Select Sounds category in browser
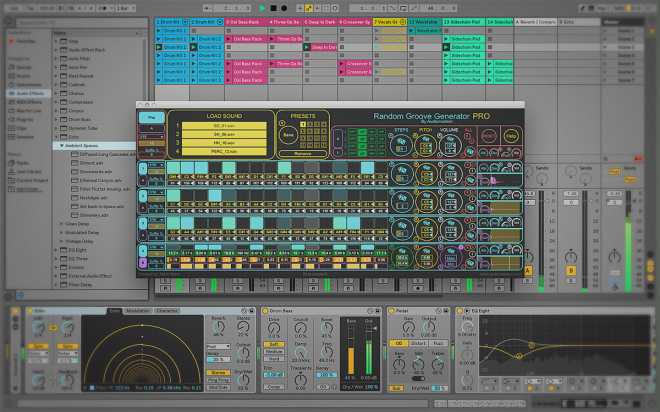This screenshot has width=660, height=412. (x=24, y=67)
